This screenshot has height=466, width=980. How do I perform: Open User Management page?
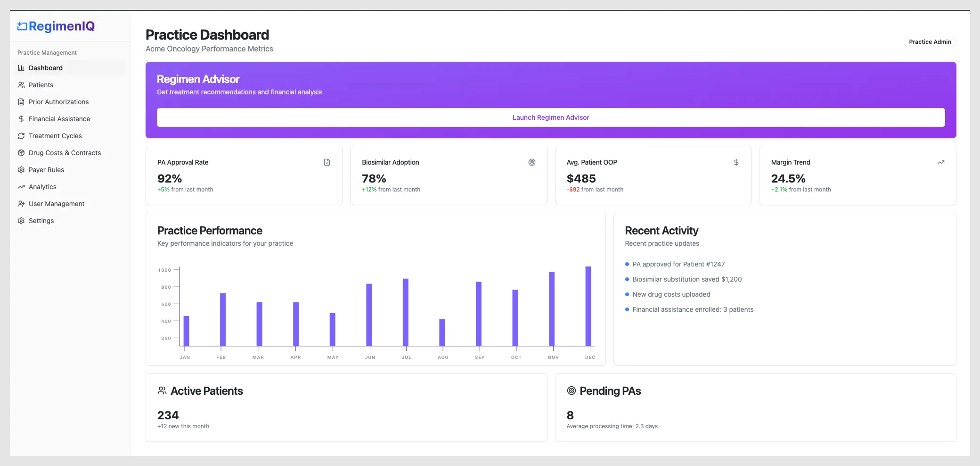click(x=57, y=204)
